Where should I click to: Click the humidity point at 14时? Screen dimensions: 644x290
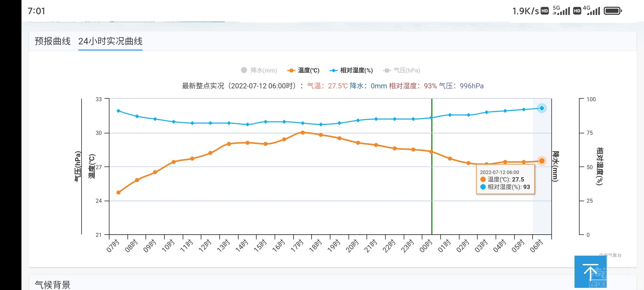point(247,124)
